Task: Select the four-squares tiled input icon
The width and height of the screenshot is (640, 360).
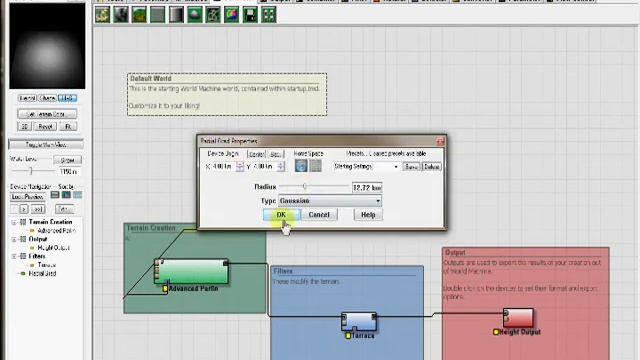Action: (269, 15)
